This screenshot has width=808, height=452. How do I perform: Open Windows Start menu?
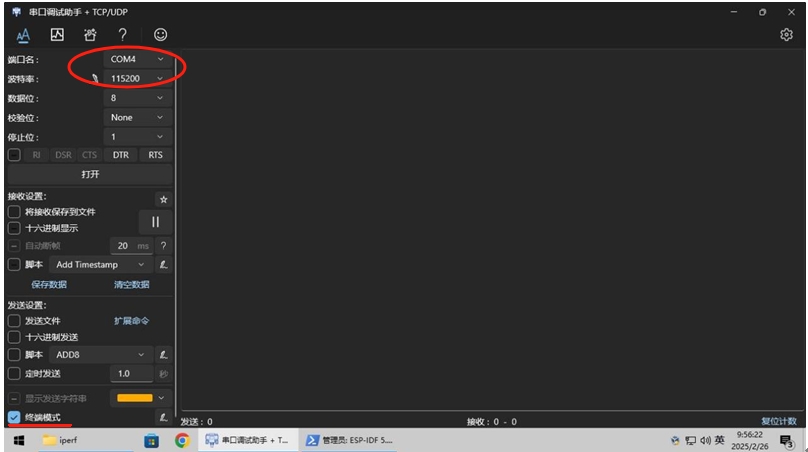pos(19,440)
